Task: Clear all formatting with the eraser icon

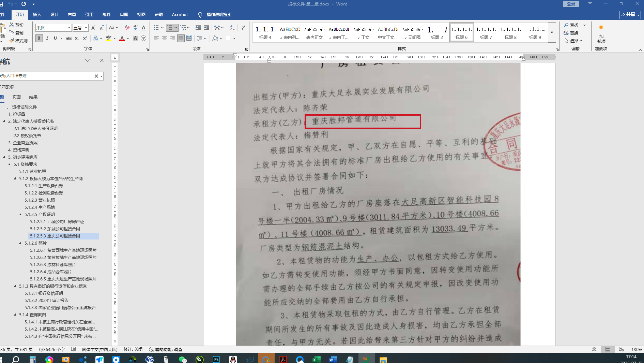Action: (x=127, y=28)
